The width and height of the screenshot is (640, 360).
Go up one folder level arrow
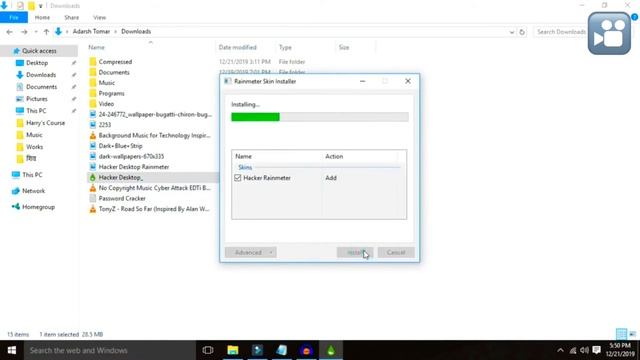[46, 31]
